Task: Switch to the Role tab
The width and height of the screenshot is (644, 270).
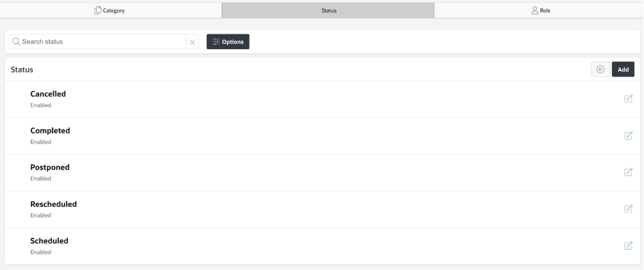Action: point(539,11)
